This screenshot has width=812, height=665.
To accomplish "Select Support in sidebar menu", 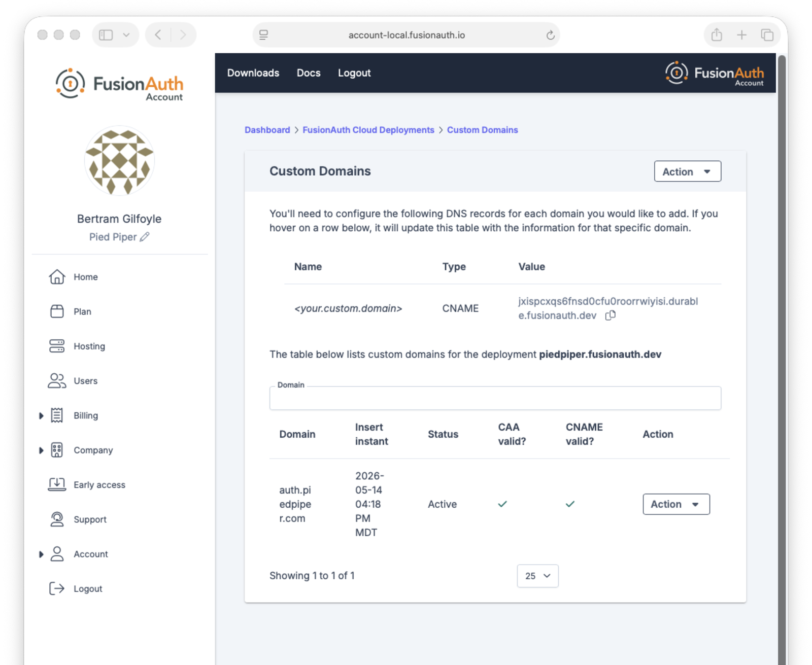I will pyautogui.click(x=90, y=519).
